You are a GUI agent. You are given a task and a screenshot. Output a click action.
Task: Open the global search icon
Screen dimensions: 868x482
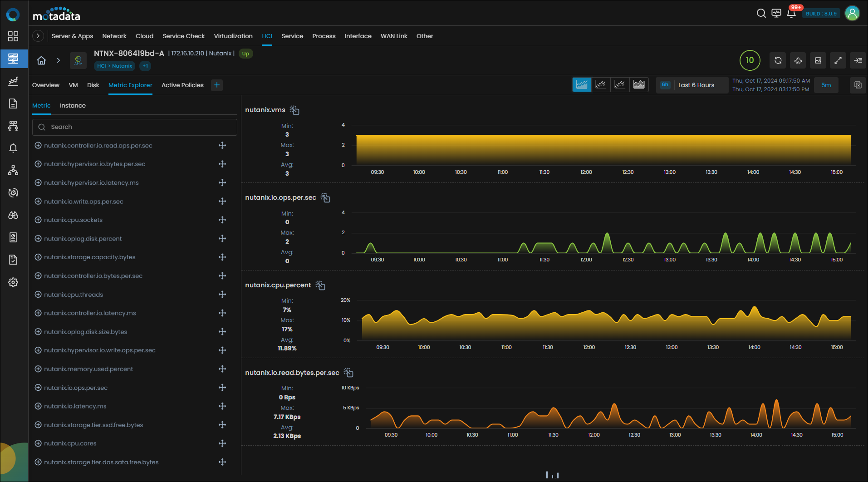(x=761, y=13)
